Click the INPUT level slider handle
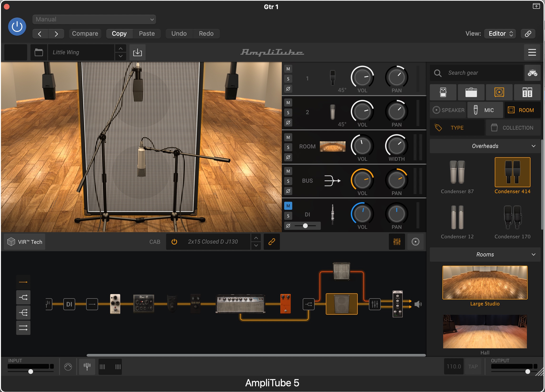545x392 pixels. pos(31,372)
